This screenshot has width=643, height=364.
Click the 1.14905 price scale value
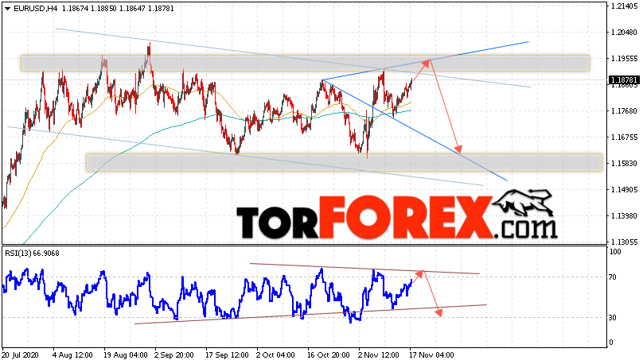[x=624, y=190]
